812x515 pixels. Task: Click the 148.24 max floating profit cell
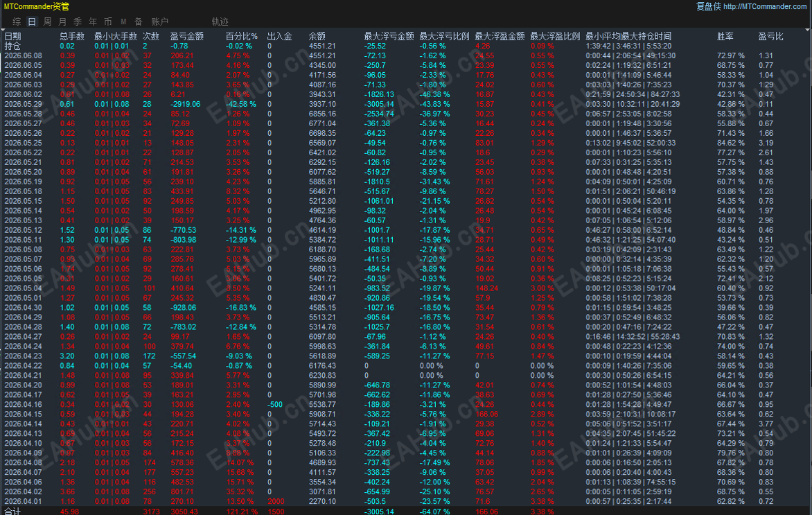tap(486, 288)
